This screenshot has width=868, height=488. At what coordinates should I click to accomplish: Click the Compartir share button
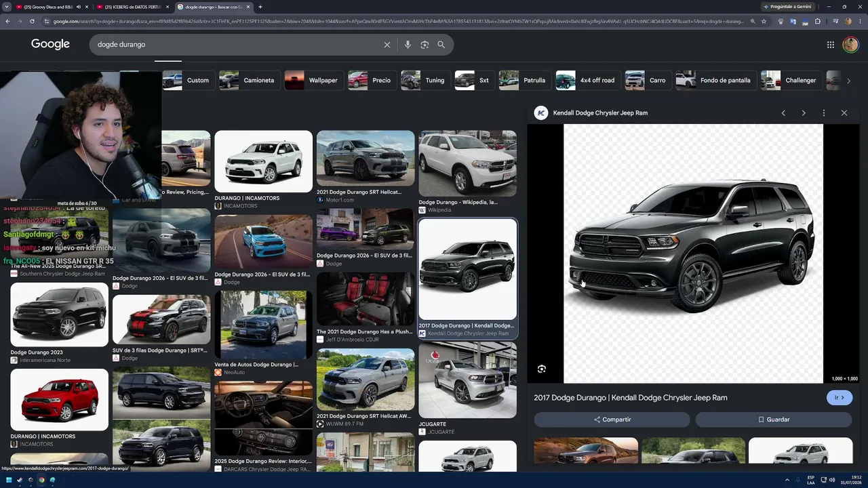612,420
